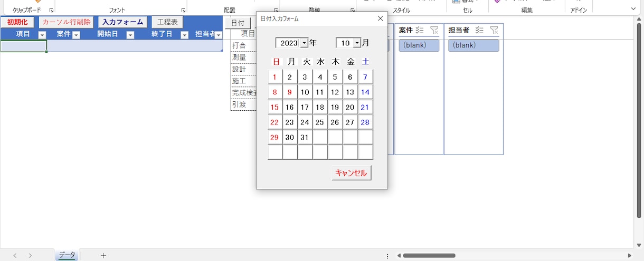Go to previous sheet with left arrow
Viewport: 644px width, 261px height.
15,255
